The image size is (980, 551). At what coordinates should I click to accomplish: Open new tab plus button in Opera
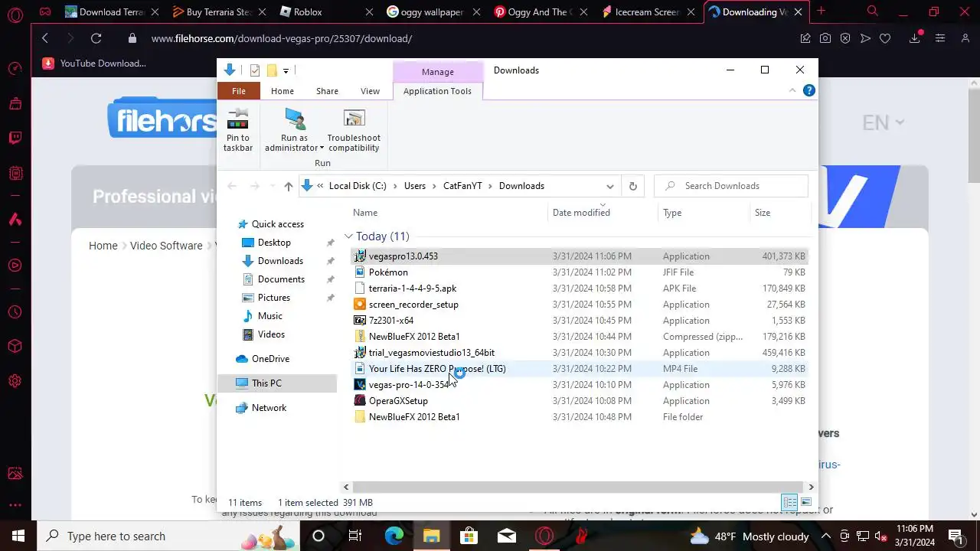point(821,11)
